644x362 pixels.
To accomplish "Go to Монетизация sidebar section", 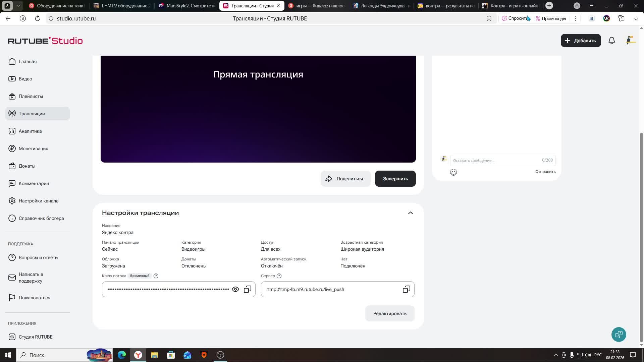I will [33, 148].
